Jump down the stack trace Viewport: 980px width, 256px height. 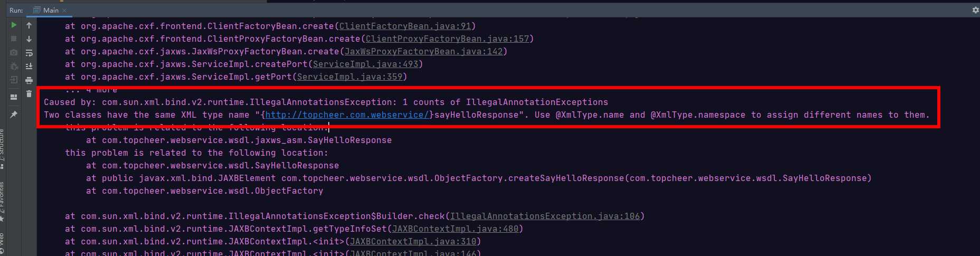tap(29, 39)
